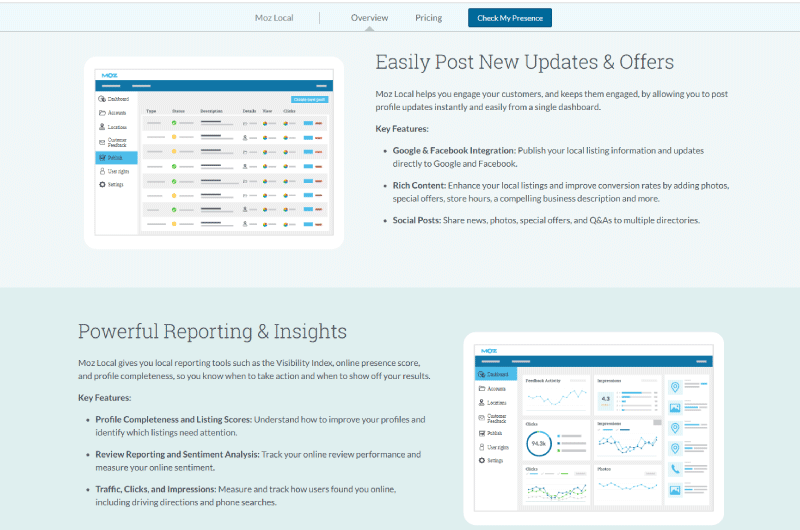Click the heading "Powerful Reporting & Insights"
The image size is (800, 530).
pos(212,332)
